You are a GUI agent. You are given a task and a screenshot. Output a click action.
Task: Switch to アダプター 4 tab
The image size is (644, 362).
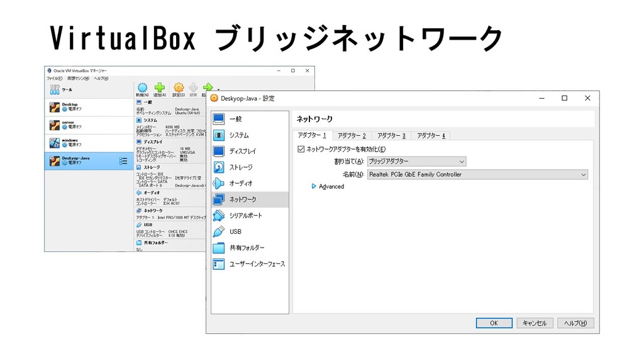point(431,136)
